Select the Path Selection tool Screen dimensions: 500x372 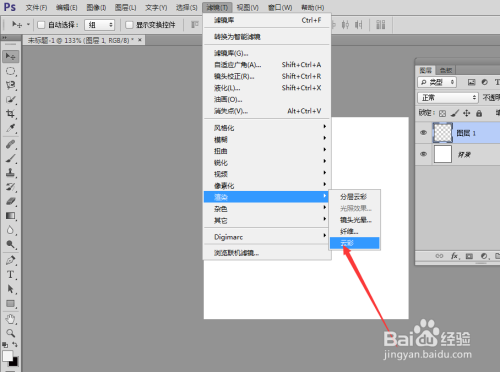click(11, 289)
